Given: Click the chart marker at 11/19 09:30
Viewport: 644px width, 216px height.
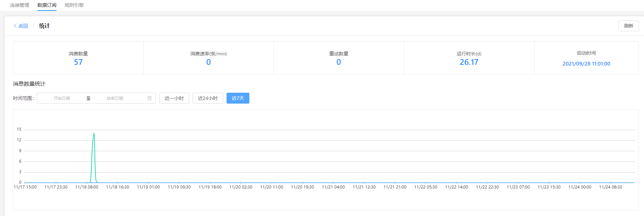Looking at the screenshot, I should click(179, 183).
